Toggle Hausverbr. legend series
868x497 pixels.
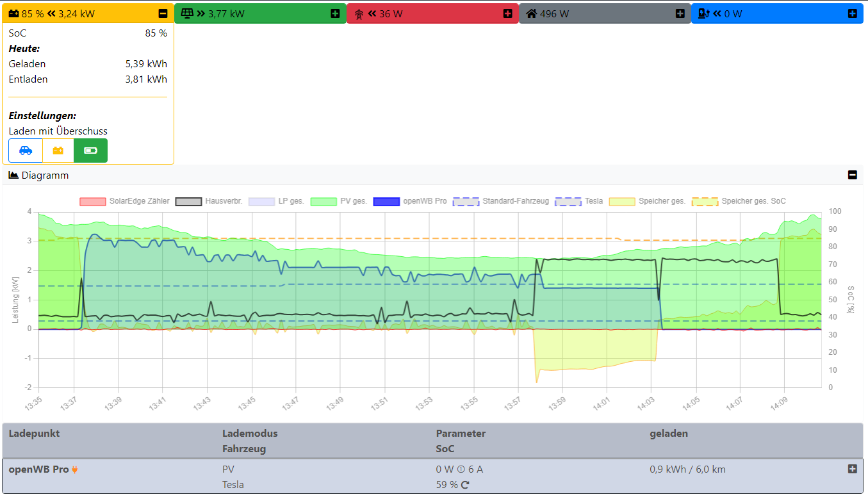tap(209, 201)
